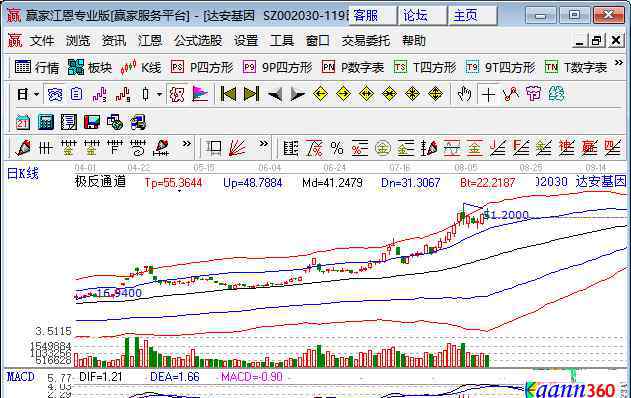Open the 行情 market quotes view
The width and height of the screenshot is (631, 398).
[x=37, y=67]
